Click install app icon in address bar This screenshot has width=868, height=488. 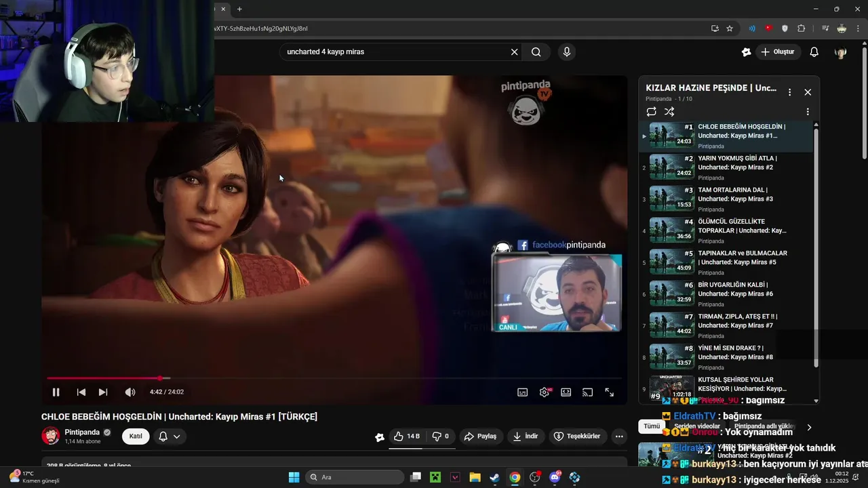pyautogui.click(x=715, y=28)
